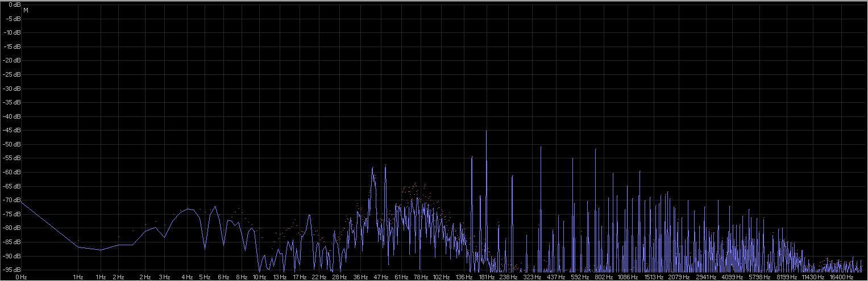Click the '-65 dB' level label

12,186
